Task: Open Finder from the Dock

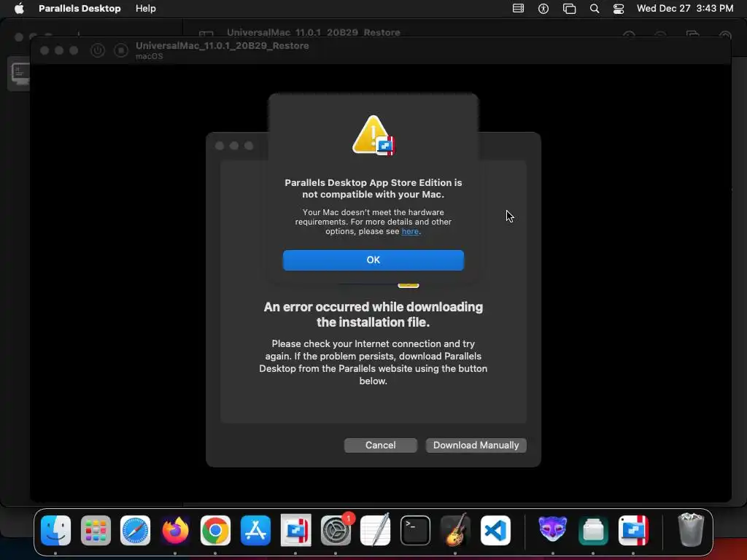Action: [55, 531]
